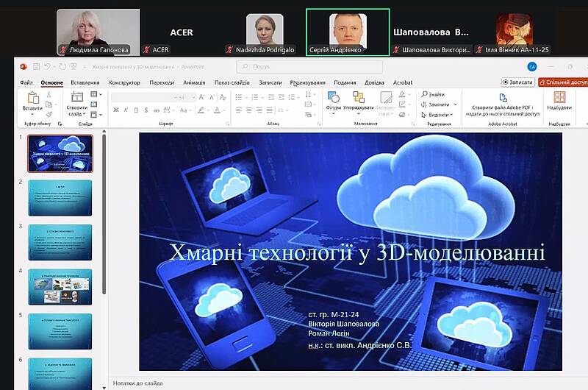Click the Записати record button

click(518, 82)
